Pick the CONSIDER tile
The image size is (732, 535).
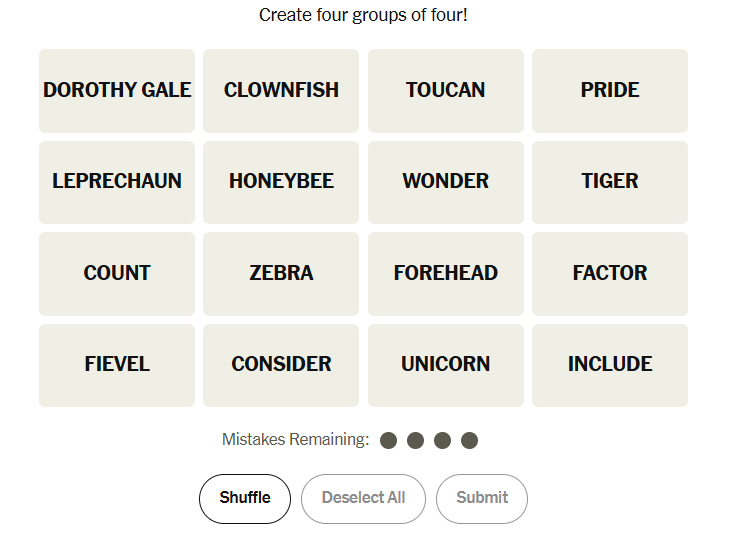[281, 365]
